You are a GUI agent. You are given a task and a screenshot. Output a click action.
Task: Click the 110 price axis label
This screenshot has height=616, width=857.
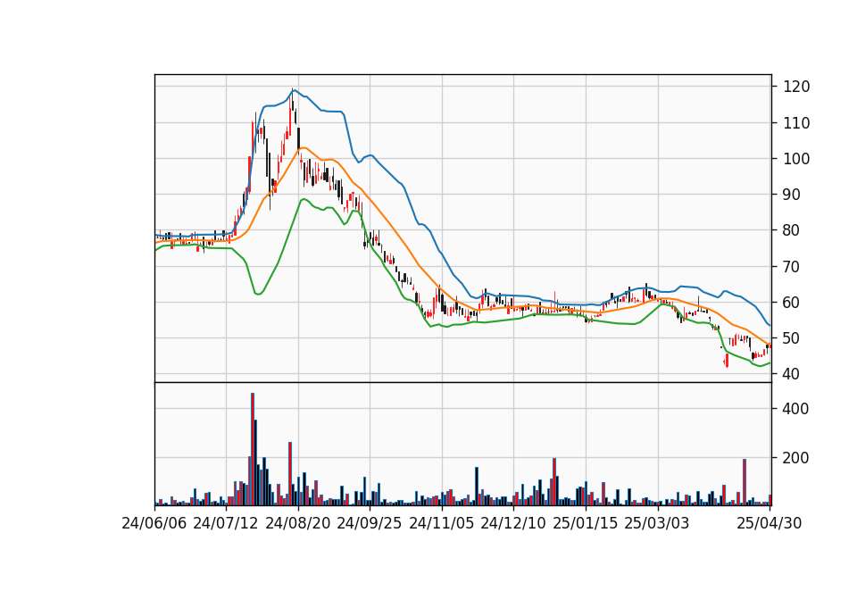(x=796, y=123)
